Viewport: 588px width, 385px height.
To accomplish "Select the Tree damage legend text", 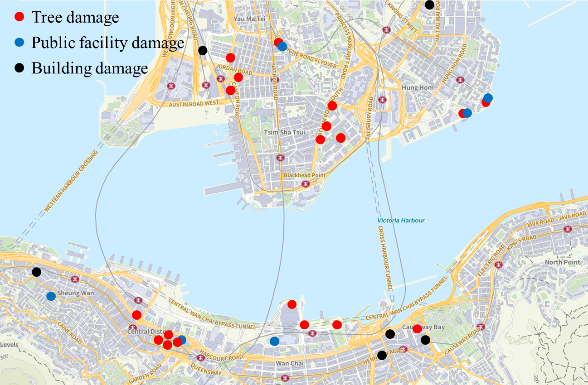I will (75, 17).
